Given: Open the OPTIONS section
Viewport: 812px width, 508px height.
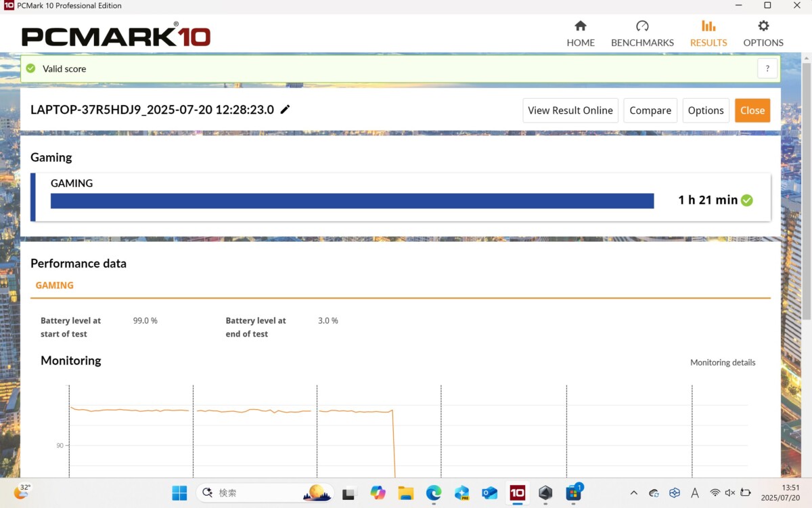Looking at the screenshot, I should click(x=763, y=43).
